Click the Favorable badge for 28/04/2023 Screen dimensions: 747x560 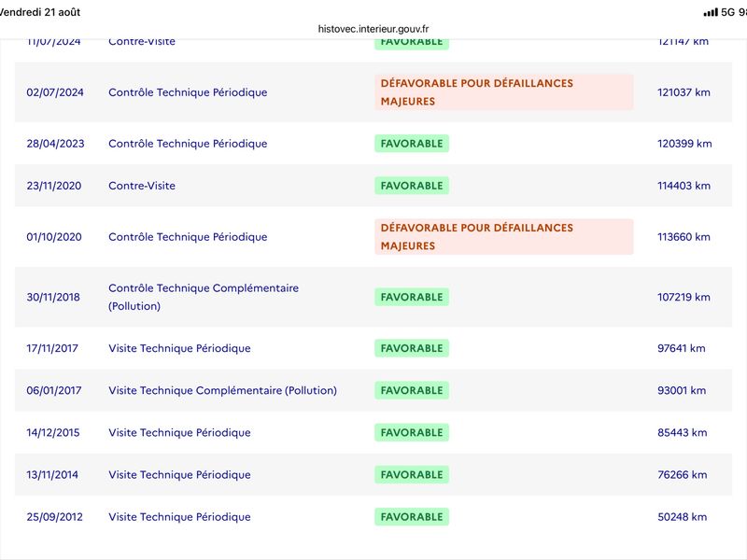tap(412, 144)
